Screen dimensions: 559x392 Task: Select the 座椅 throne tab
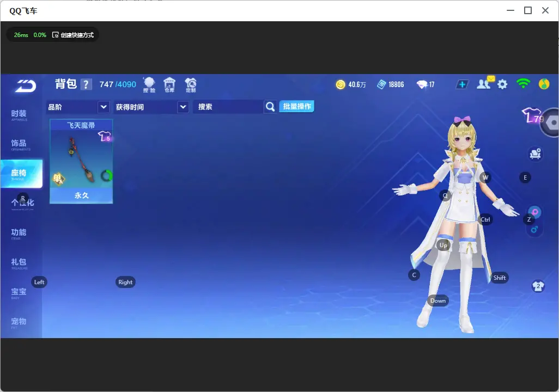21,174
